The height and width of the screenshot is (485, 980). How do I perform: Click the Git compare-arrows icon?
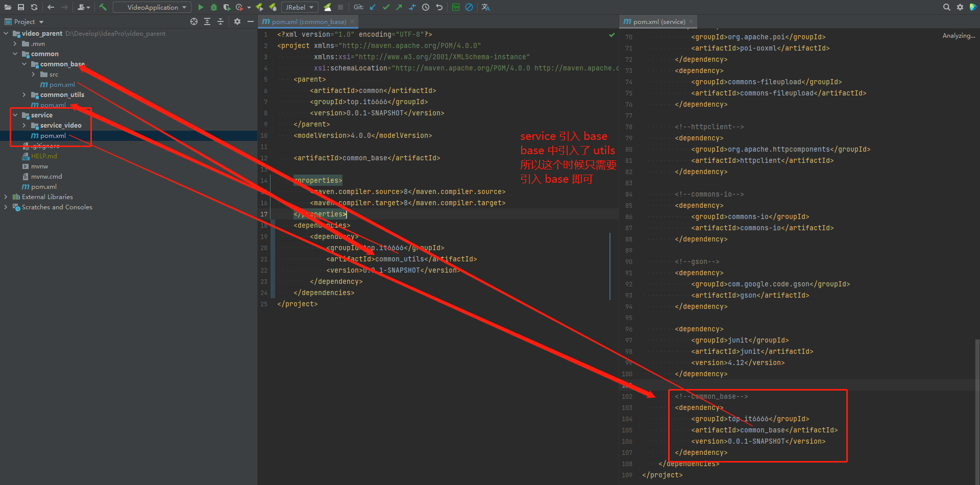coord(412,7)
